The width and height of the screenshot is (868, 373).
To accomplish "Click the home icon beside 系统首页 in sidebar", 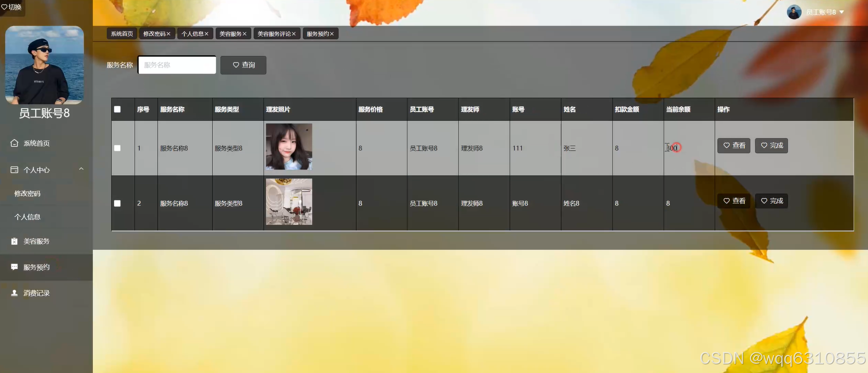I will 15,143.
